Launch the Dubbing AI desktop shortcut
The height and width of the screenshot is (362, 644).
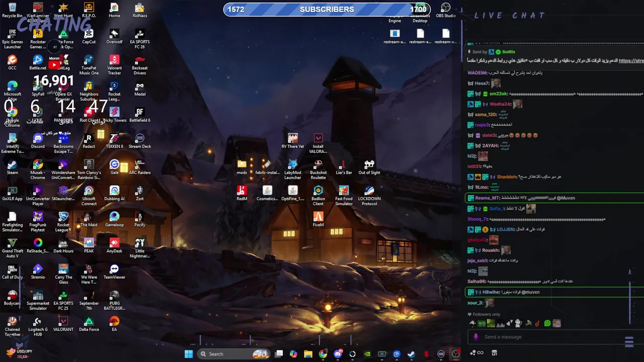point(114,193)
